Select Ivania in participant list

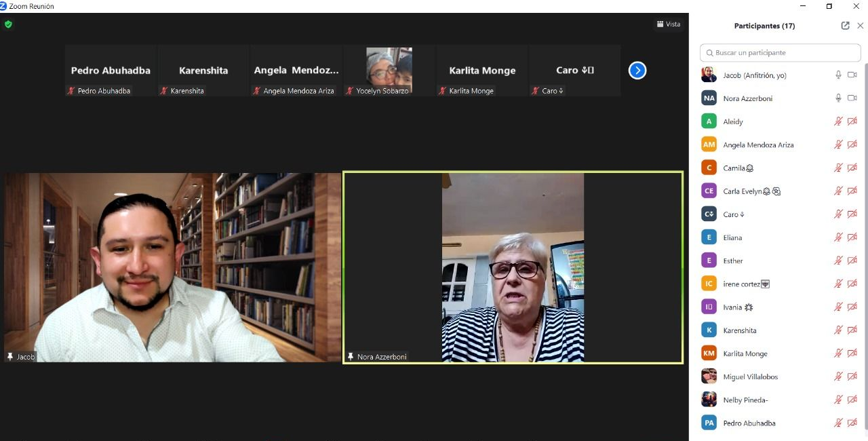778,307
